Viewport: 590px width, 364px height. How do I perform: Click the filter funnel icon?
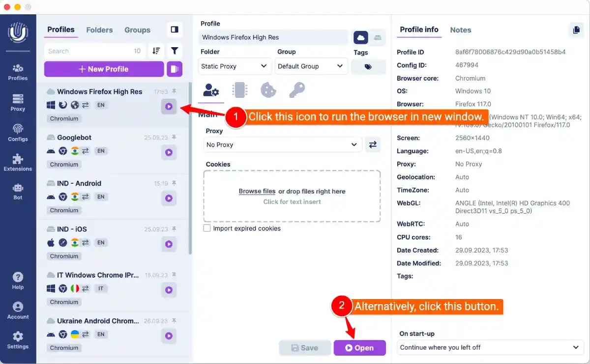[x=175, y=51]
